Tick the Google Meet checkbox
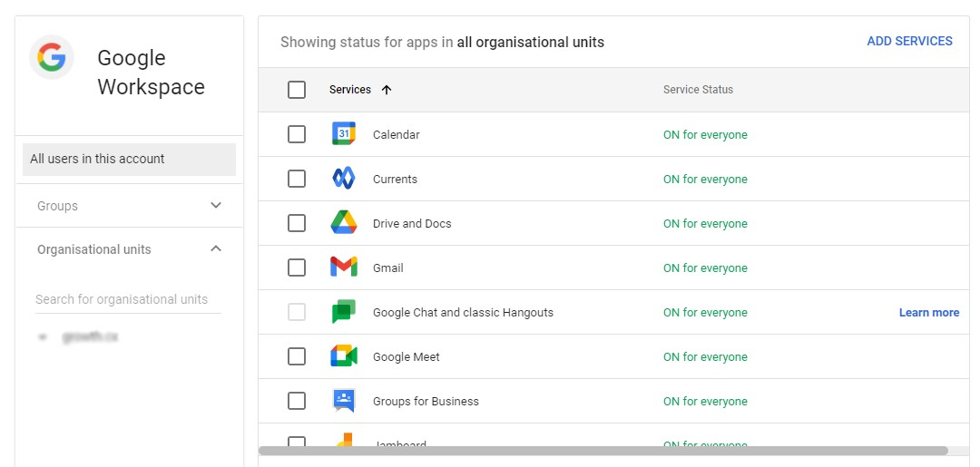Screen dimensions: 980x467 297,356
